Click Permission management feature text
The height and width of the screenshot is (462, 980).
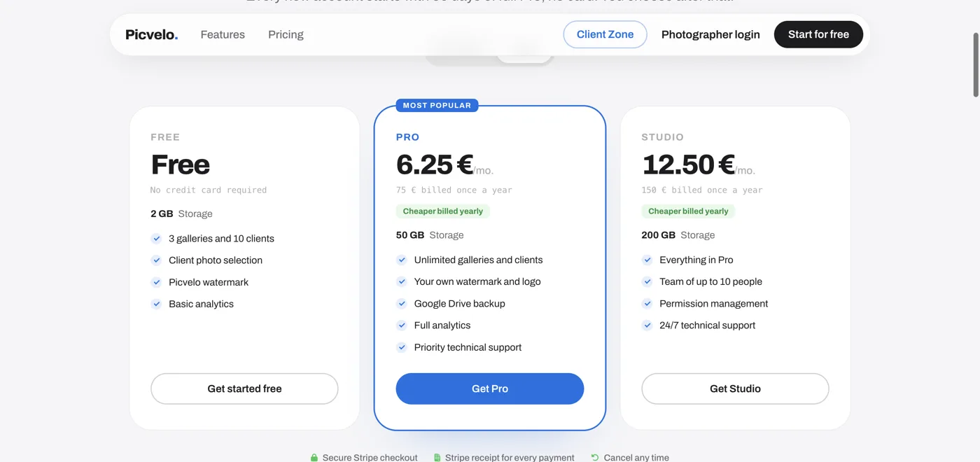pos(714,304)
